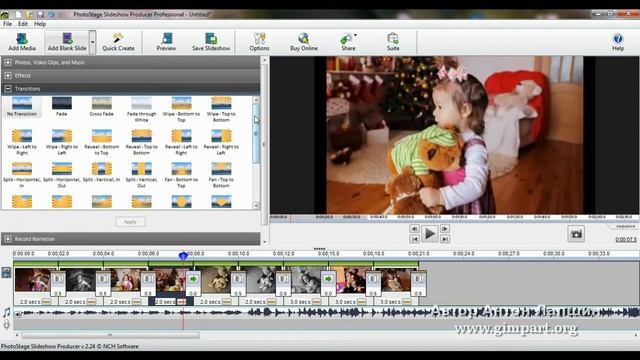Click the Buy Online icon
The height and width of the screenshot is (360, 640).
click(x=304, y=42)
